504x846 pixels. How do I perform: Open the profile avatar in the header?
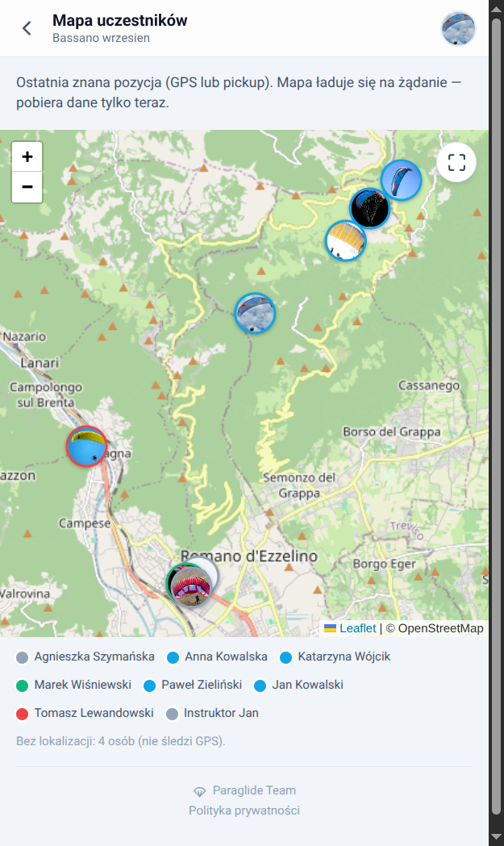pos(458,28)
